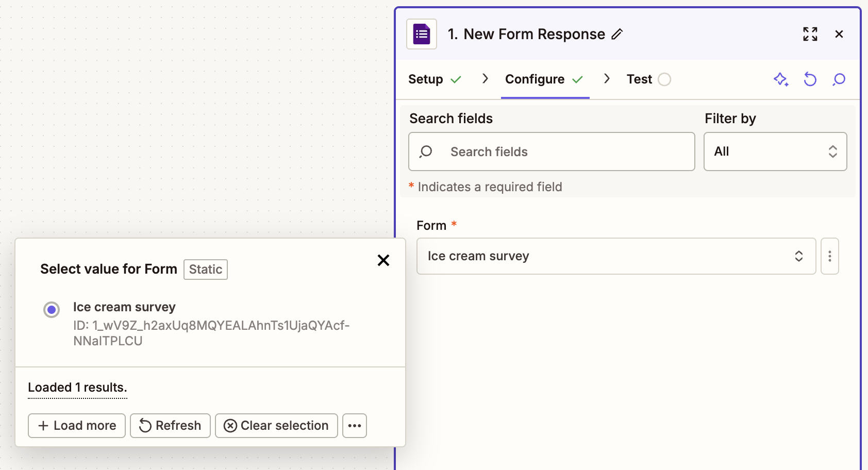Viewport: 868px width, 470px height.
Task: Click the Test step status circle
Action: [665, 79]
